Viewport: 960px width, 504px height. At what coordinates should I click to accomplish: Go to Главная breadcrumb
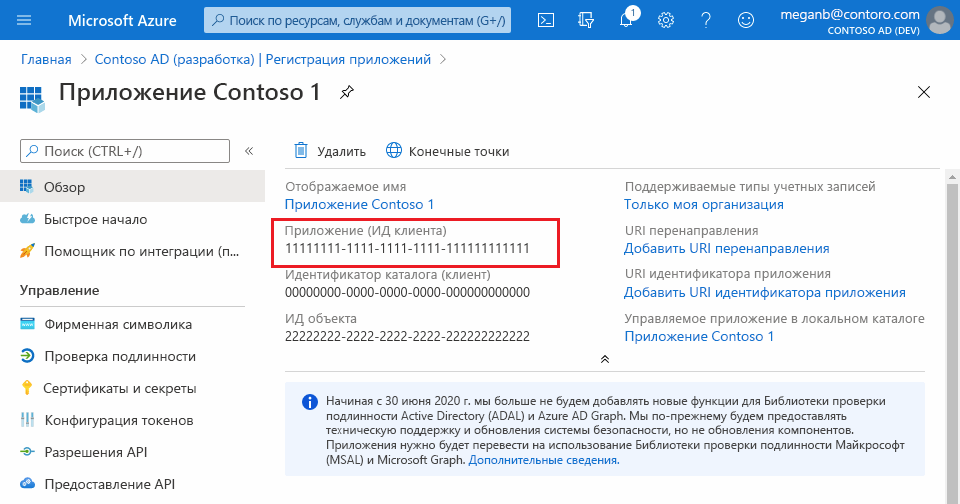pyautogui.click(x=46, y=59)
